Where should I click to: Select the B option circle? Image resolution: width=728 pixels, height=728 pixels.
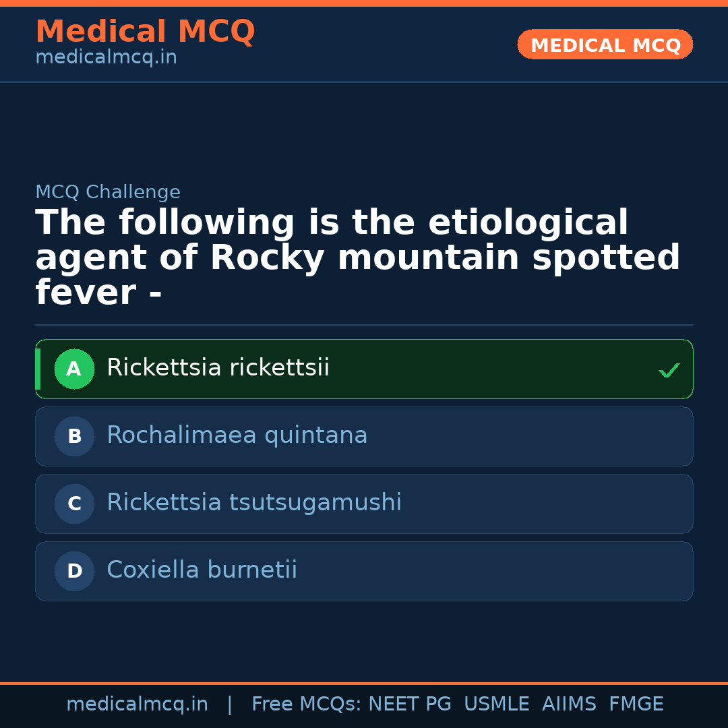point(74,436)
